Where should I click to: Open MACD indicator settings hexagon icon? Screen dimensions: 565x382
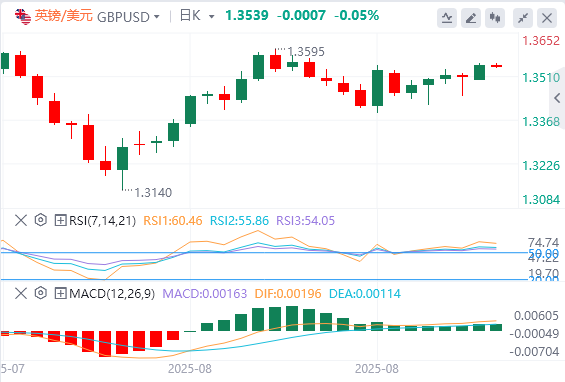[41, 293]
